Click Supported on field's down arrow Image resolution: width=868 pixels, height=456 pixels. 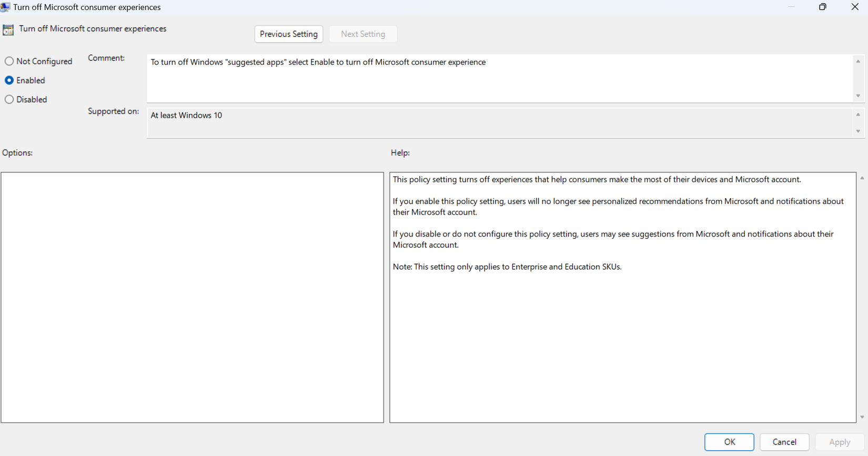coord(858,131)
